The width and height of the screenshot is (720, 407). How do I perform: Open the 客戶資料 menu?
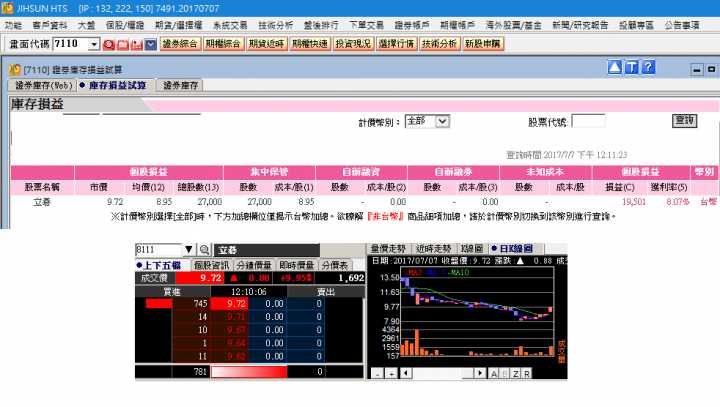click(50, 25)
